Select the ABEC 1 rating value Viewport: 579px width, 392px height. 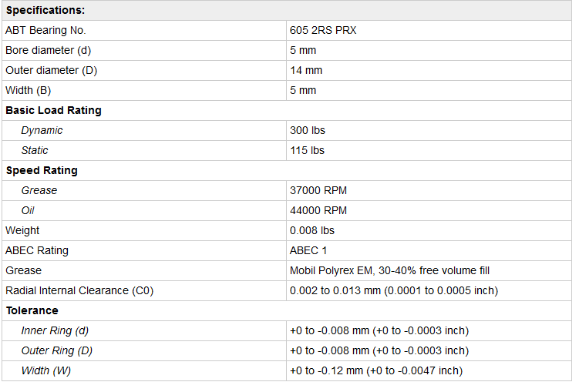(x=308, y=250)
